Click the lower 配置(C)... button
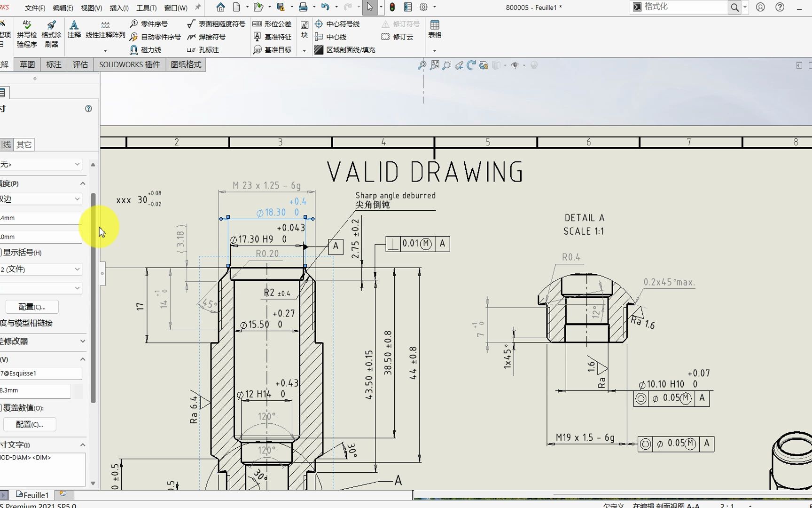The width and height of the screenshot is (812, 508). (x=30, y=424)
